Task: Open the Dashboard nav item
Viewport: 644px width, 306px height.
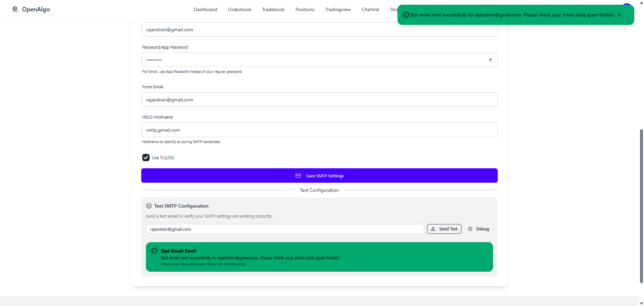Action: point(205,9)
